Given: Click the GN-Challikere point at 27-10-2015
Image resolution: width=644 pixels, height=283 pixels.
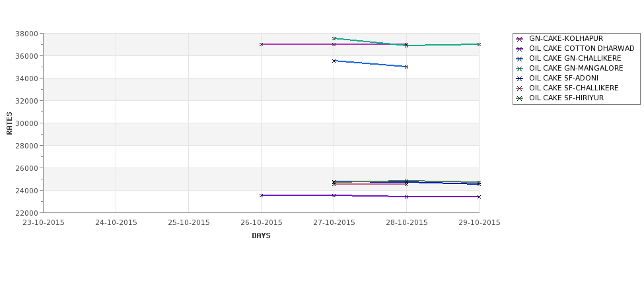Looking at the screenshot, I should (x=334, y=61).
